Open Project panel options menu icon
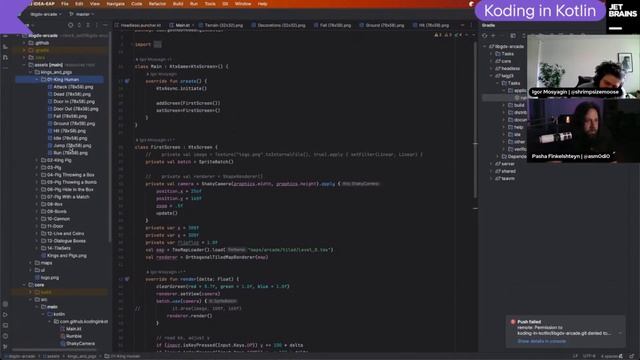640x360 pixels. (x=97, y=25)
